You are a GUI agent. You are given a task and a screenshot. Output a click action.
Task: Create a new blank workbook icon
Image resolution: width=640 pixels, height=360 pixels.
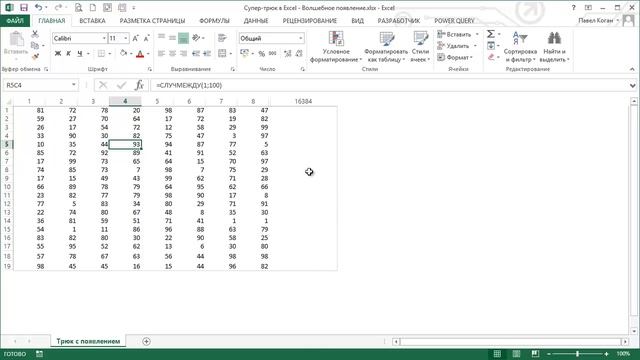[93, 7]
